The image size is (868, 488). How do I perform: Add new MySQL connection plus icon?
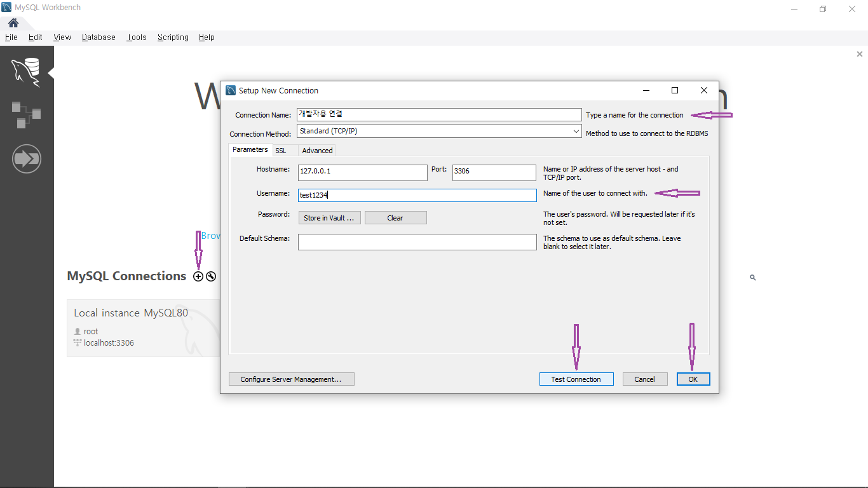coord(198,276)
